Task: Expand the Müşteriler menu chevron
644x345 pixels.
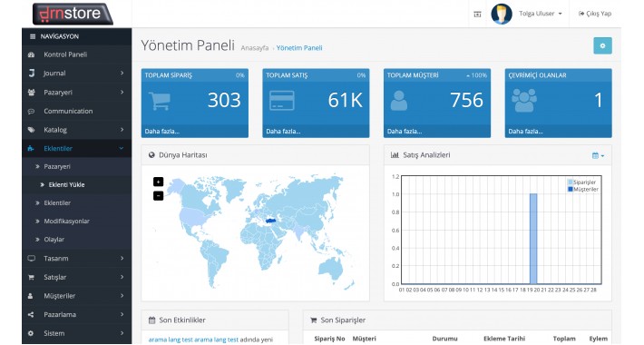Action: coord(122,296)
